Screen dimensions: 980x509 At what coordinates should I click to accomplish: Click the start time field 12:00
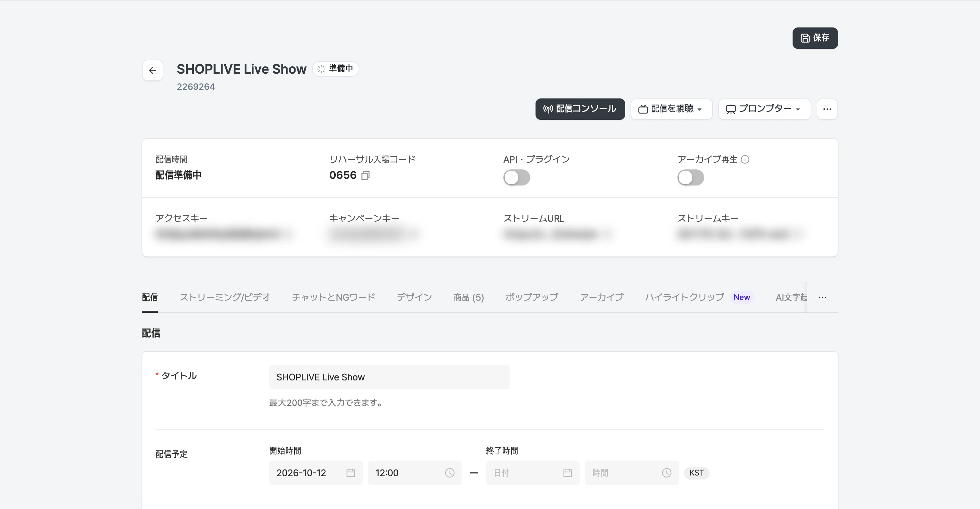click(415, 472)
